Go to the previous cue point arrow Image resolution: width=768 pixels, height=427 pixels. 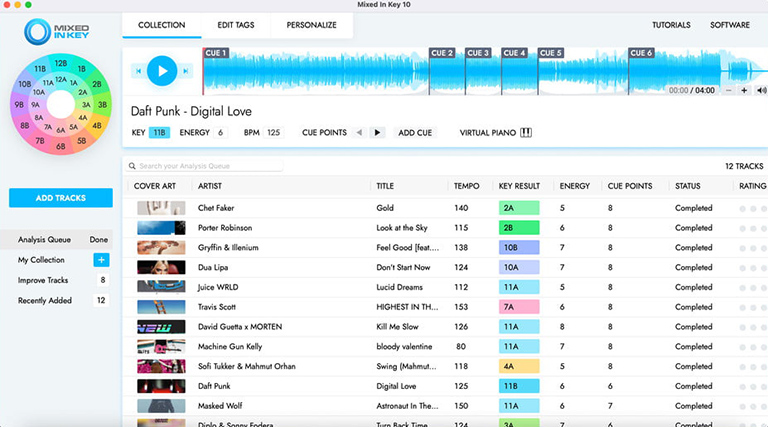point(360,132)
